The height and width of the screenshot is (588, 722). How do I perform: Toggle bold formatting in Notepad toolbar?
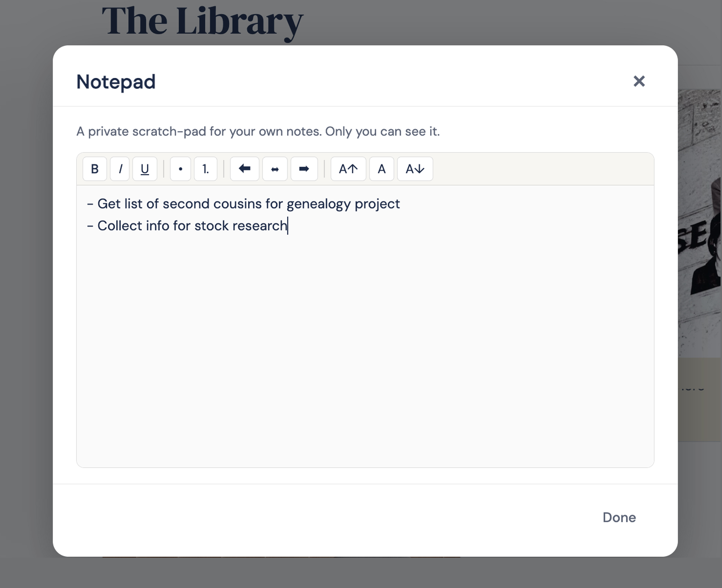coord(95,169)
